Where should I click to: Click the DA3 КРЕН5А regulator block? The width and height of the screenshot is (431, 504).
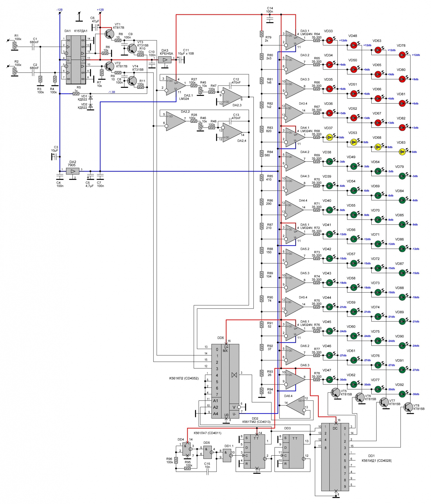coord(165,60)
